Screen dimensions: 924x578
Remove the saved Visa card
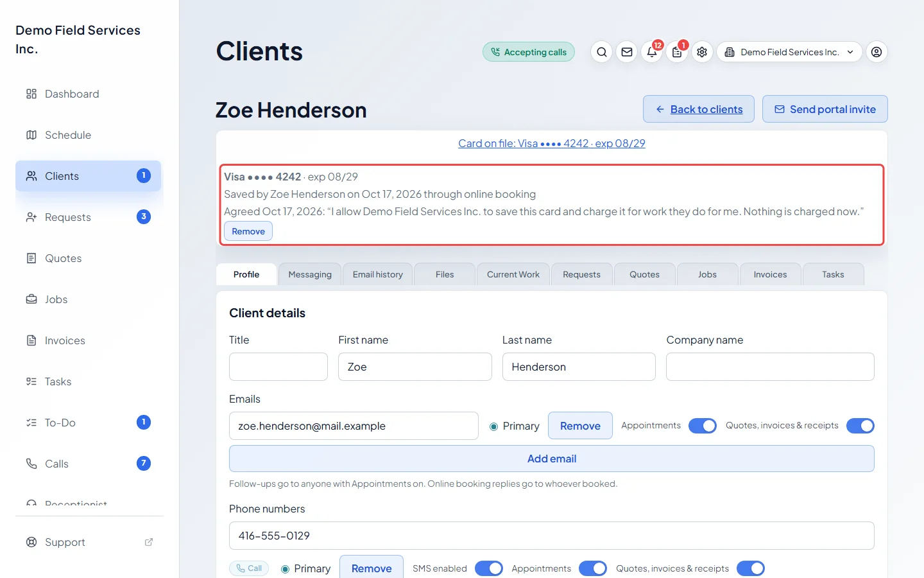click(248, 231)
